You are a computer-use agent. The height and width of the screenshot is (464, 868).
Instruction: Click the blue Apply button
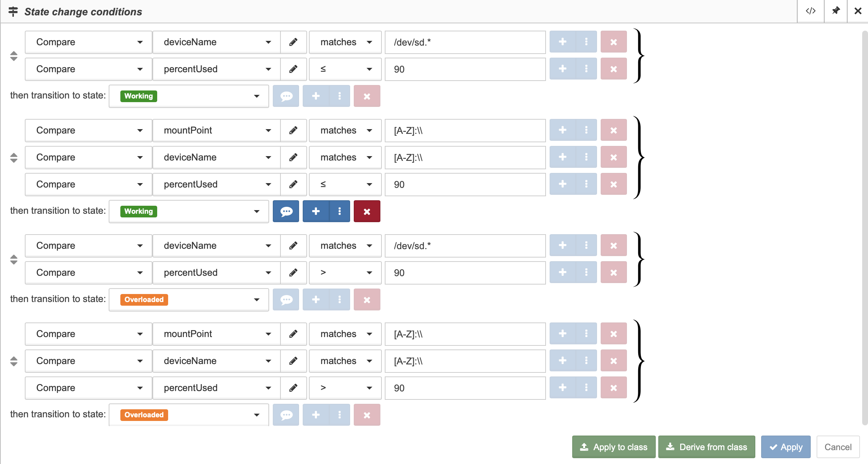coord(786,447)
